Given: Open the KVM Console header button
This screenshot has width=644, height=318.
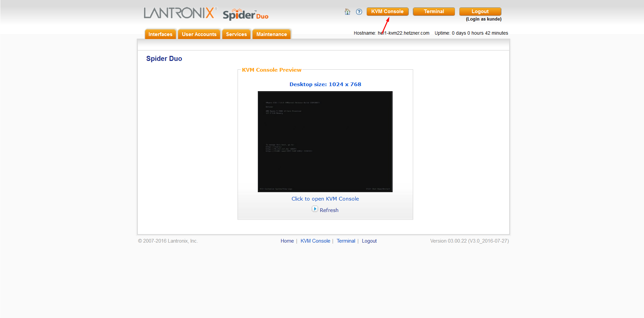Looking at the screenshot, I should [x=388, y=11].
